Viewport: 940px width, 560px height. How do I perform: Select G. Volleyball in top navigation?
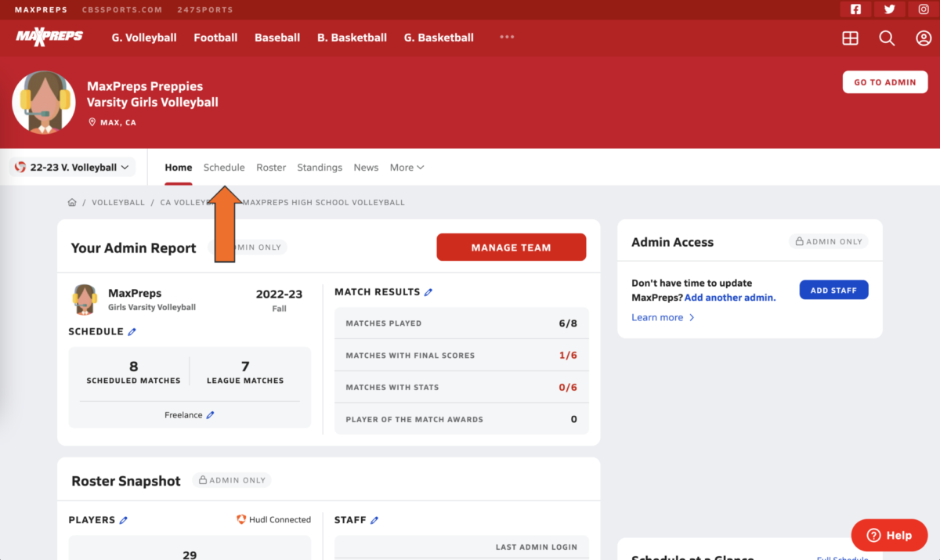point(144,38)
